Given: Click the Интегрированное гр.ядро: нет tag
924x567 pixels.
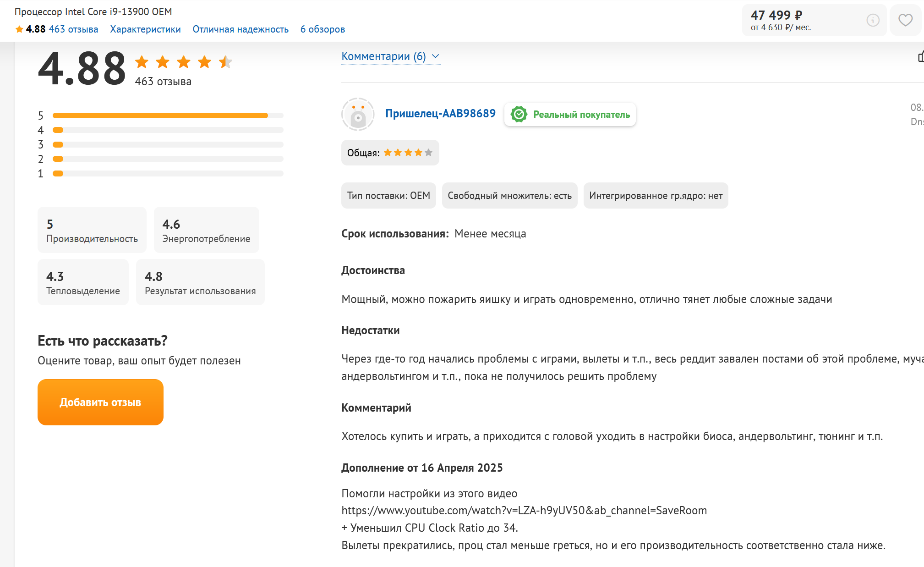Looking at the screenshot, I should (x=656, y=196).
